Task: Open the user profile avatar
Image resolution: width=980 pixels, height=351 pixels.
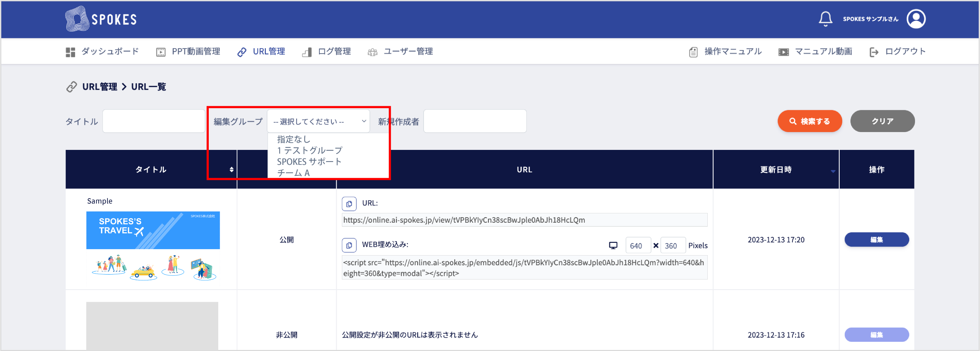Action: (916, 19)
